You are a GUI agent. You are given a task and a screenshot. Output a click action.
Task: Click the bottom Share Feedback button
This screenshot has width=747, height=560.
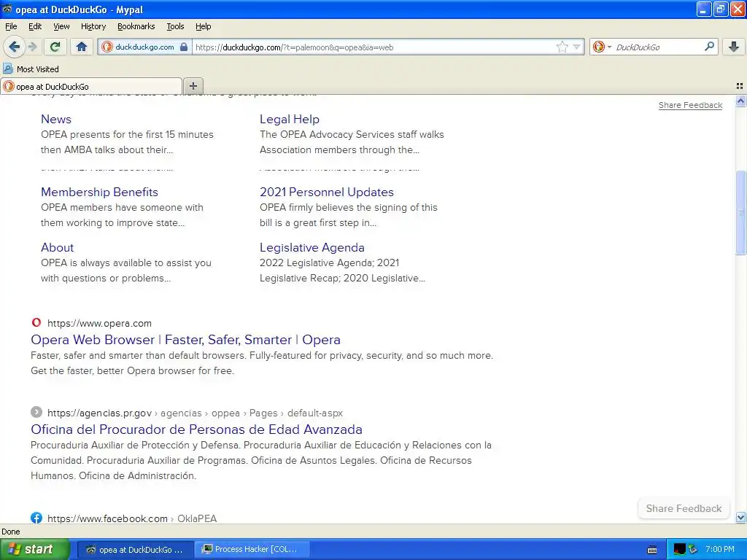(x=684, y=508)
